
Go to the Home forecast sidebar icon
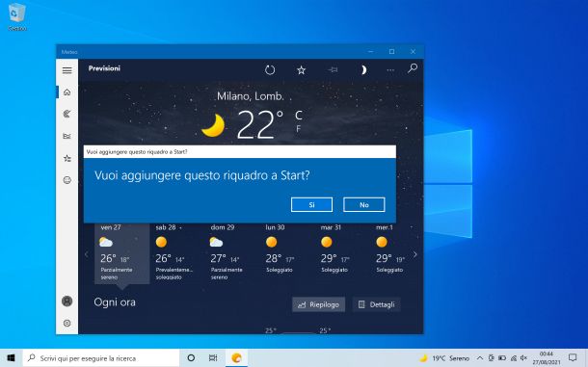tap(67, 92)
